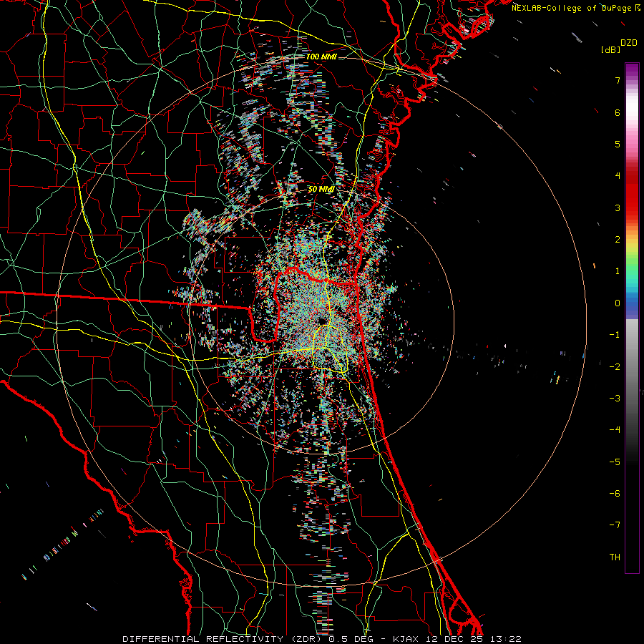644x644 pixels.
Task: Click the -4 value on the scale
Action: (x=615, y=430)
